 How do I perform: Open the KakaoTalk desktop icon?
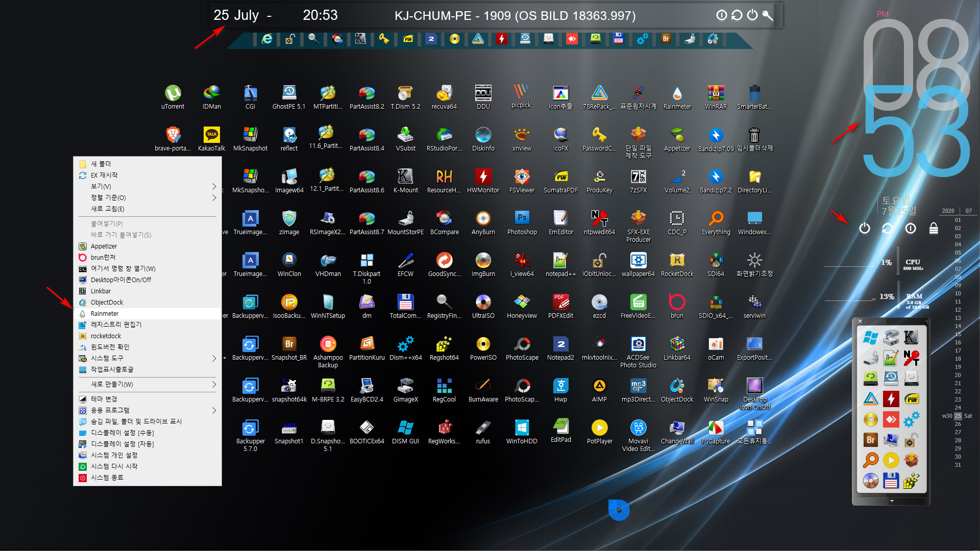coord(211,139)
